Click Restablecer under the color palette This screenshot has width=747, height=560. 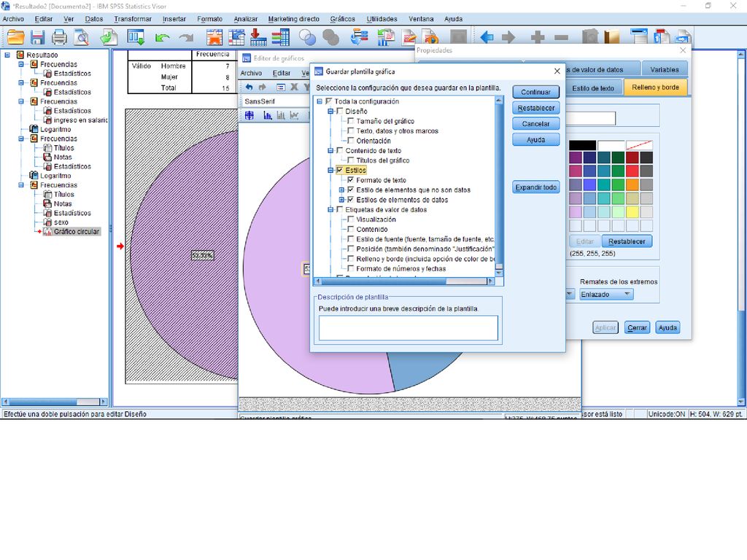tap(627, 241)
